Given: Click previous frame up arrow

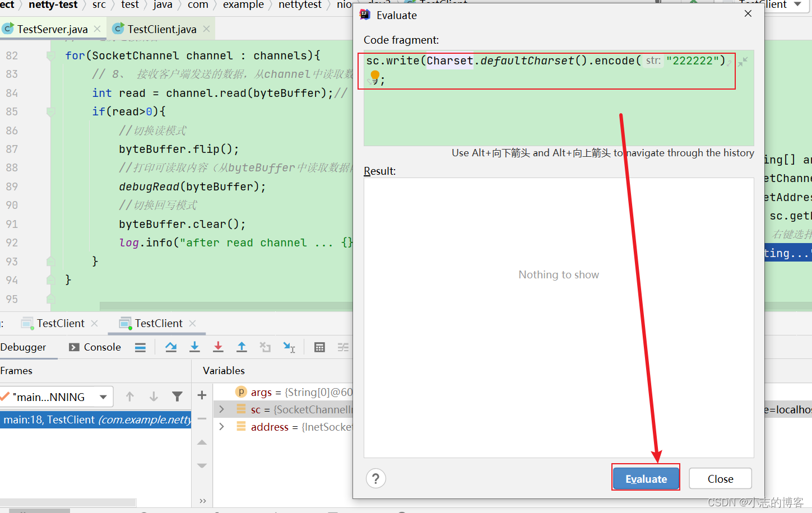Looking at the screenshot, I should (x=130, y=397).
